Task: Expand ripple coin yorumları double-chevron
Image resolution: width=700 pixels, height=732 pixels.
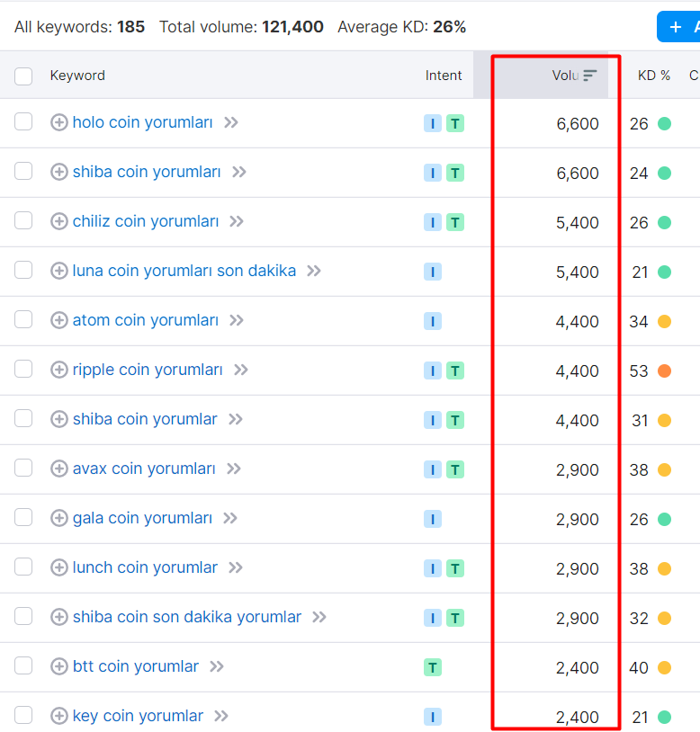Action: (241, 370)
